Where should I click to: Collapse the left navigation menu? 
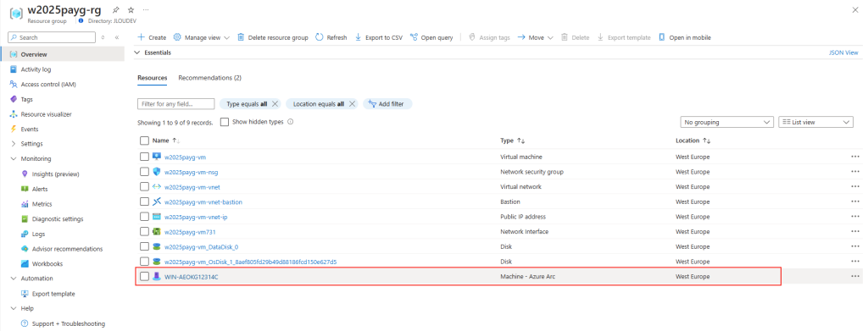(117, 37)
